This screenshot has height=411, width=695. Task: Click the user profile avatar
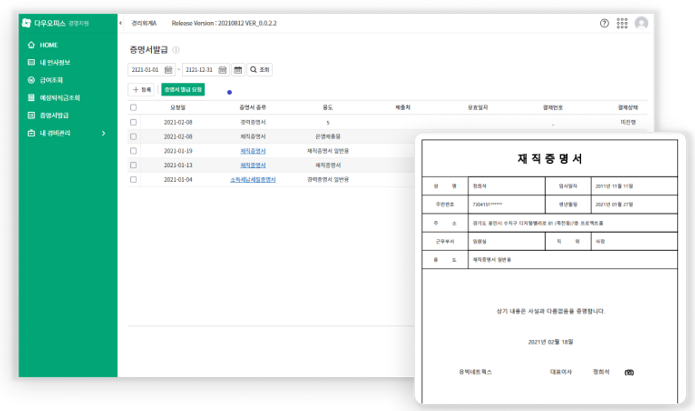point(641,23)
